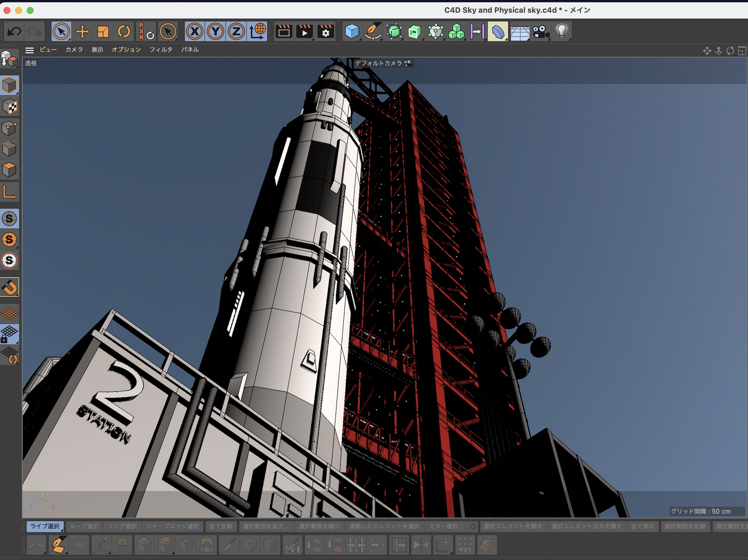Open the カメラ menu
The image size is (748, 560).
tap(74, 49)
